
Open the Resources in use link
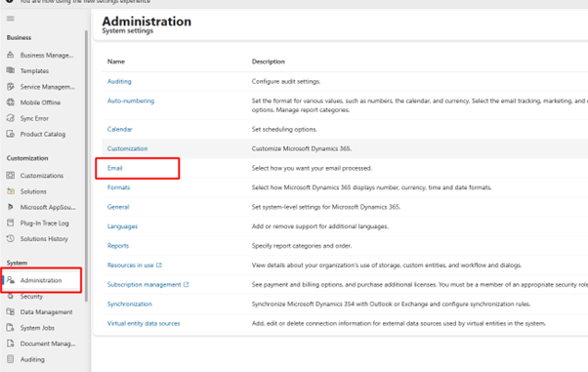[x=131, y=266]
